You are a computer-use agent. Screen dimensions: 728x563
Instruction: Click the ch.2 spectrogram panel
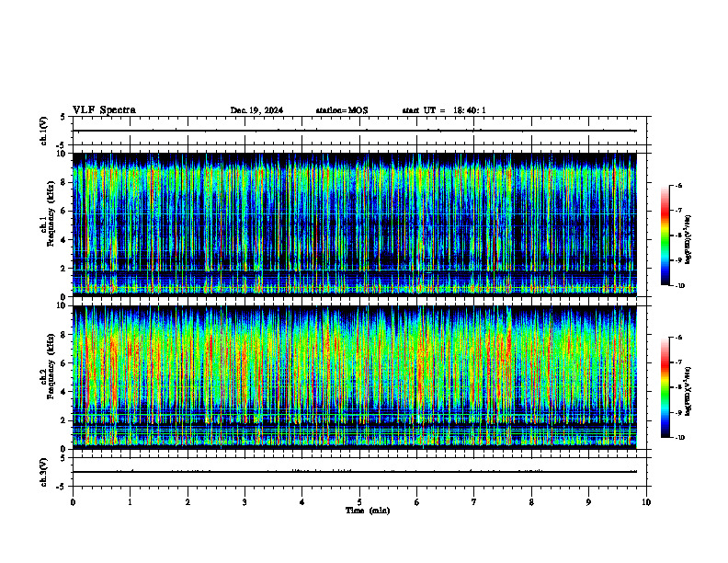(355, 377)
